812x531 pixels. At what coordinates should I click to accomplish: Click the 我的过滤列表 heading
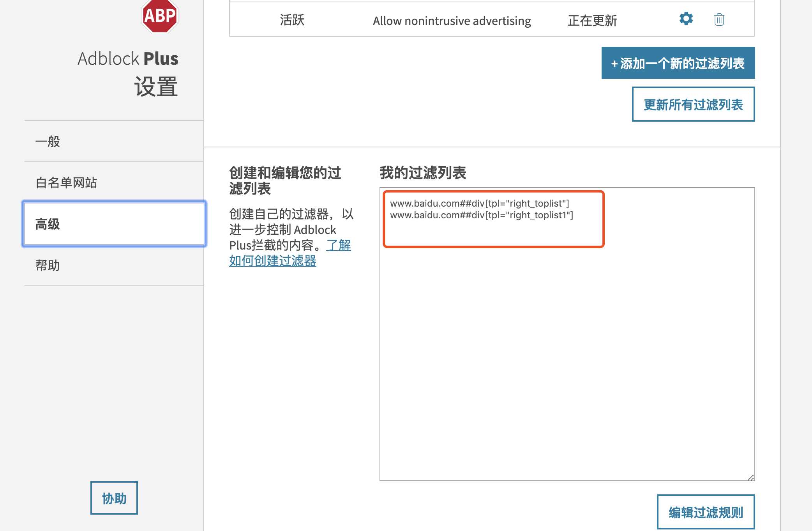423,172
